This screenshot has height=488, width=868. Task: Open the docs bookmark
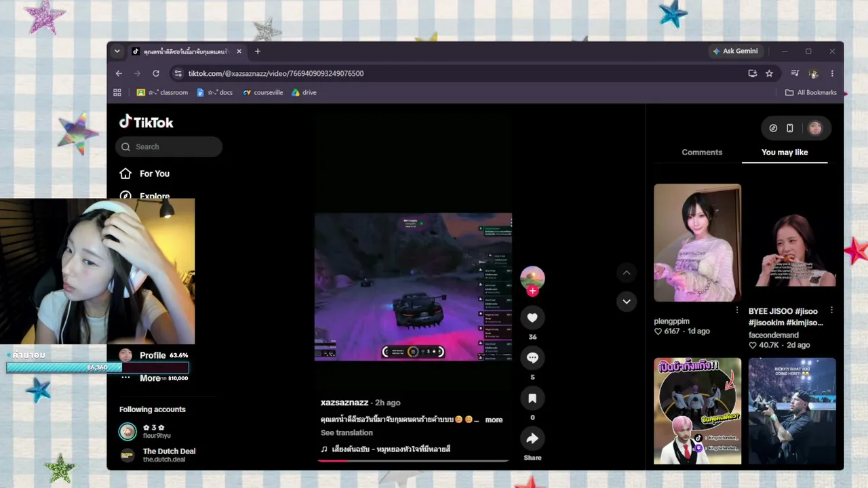pyautogui.click(x=215, y=92)
